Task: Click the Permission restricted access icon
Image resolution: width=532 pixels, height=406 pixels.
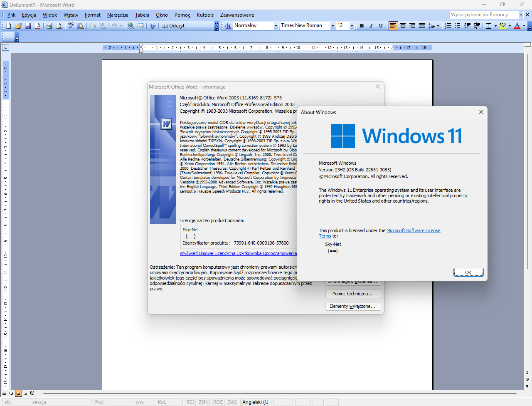Action: tap(37, 26)
